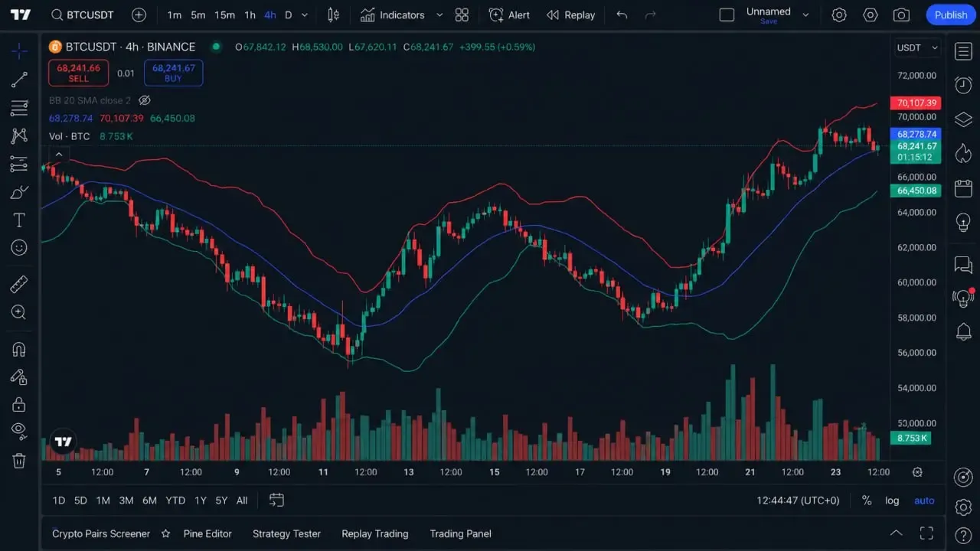980x551 pixels.
Task: Toggle Bollinger Bands indicator visibility eye
Action: coord(145,100)
